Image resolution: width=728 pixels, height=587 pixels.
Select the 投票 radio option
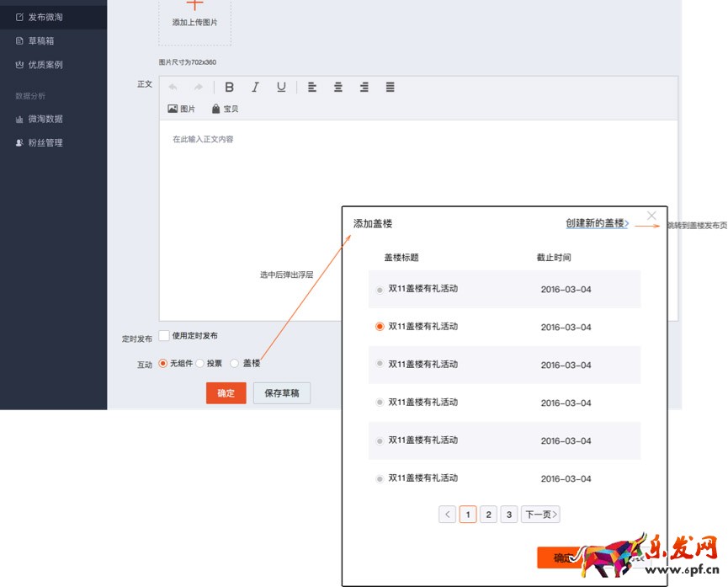tap(200, 363)
